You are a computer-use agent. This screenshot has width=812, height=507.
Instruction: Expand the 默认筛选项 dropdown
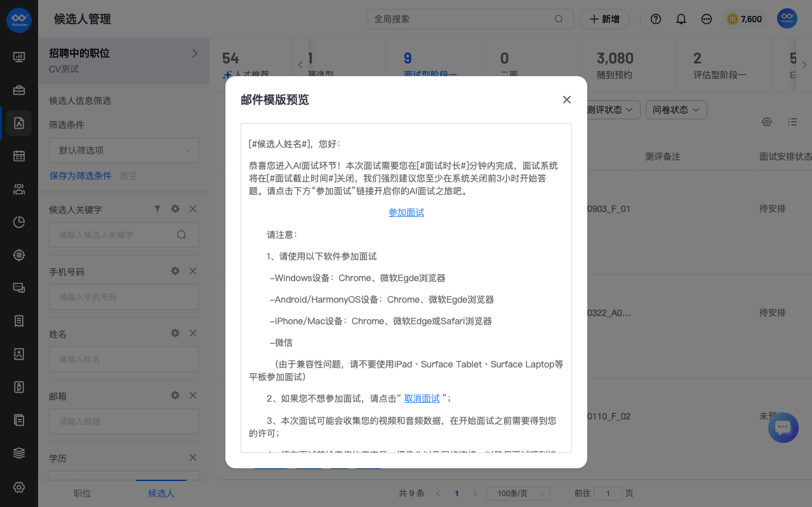(124, 150)
